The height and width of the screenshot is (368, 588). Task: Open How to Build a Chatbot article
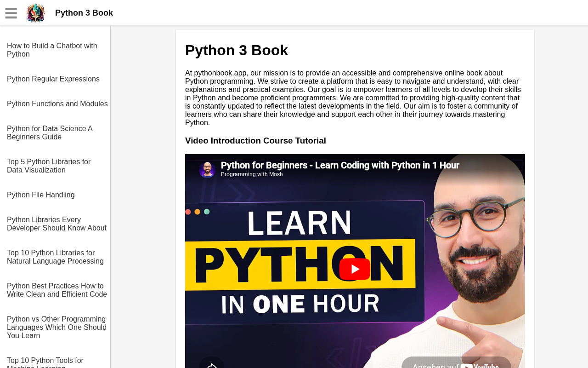(x=52, y=50)
